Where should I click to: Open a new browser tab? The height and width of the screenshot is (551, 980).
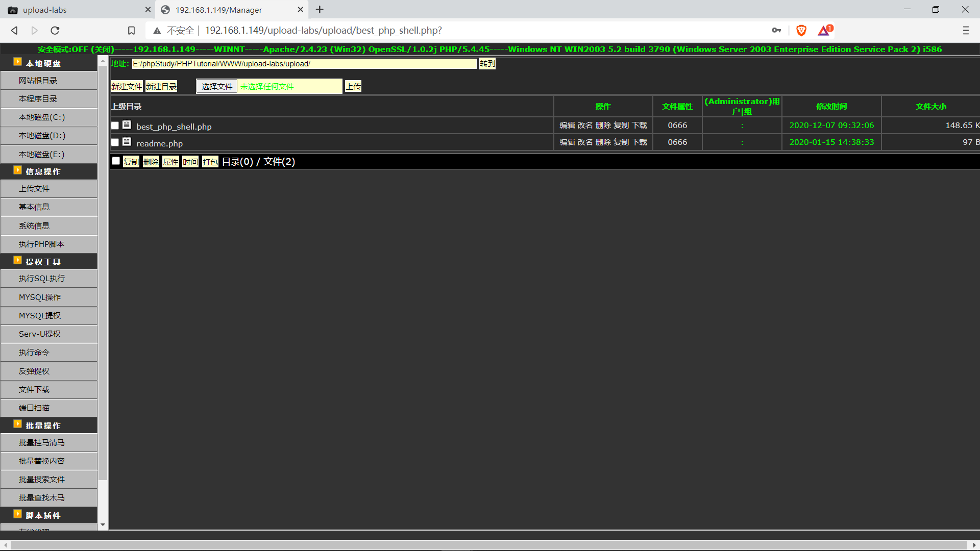pos(320,10)
